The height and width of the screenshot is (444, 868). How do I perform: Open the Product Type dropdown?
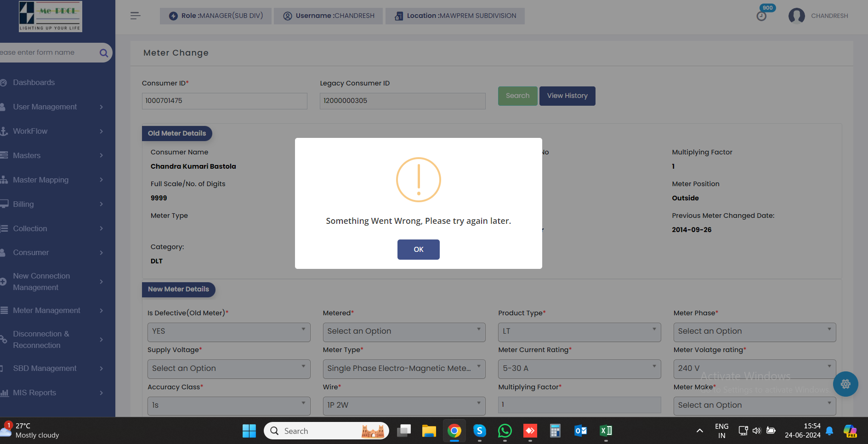click(579, 332)
